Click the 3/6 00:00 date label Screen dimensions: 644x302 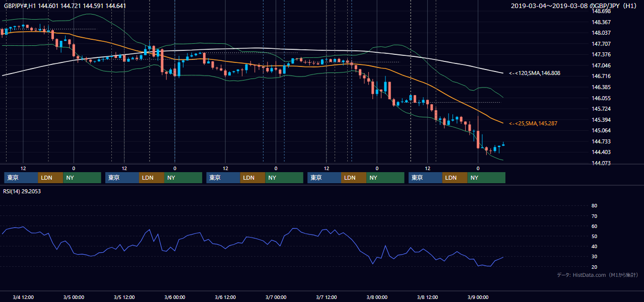(175, 297)
